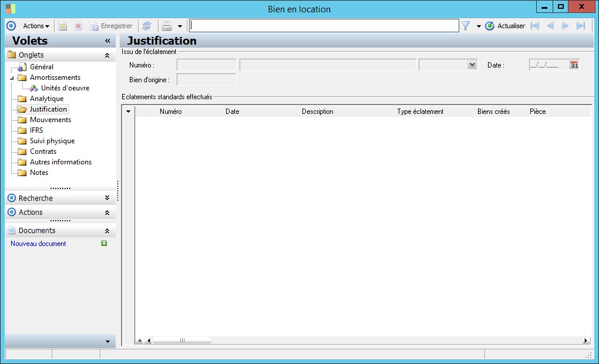Open the calendar date picker icon
The height and width of the screenshot is (364, 599).
pos(574,65)
